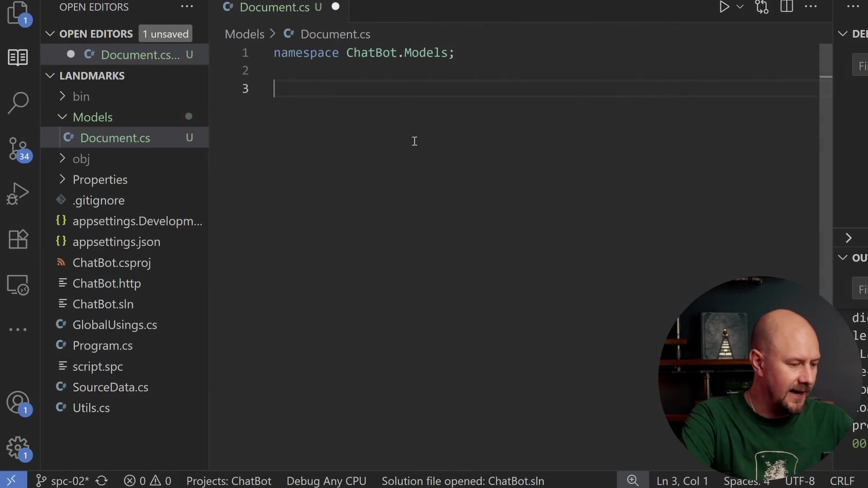
Task: Click the Run play button in editor toolbar
Action: pyautogui.click(x=724, y=7)
